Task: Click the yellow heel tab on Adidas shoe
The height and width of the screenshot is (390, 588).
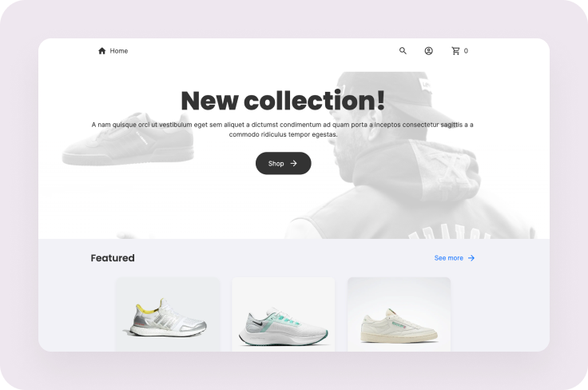Action: (x=147, y=308)
